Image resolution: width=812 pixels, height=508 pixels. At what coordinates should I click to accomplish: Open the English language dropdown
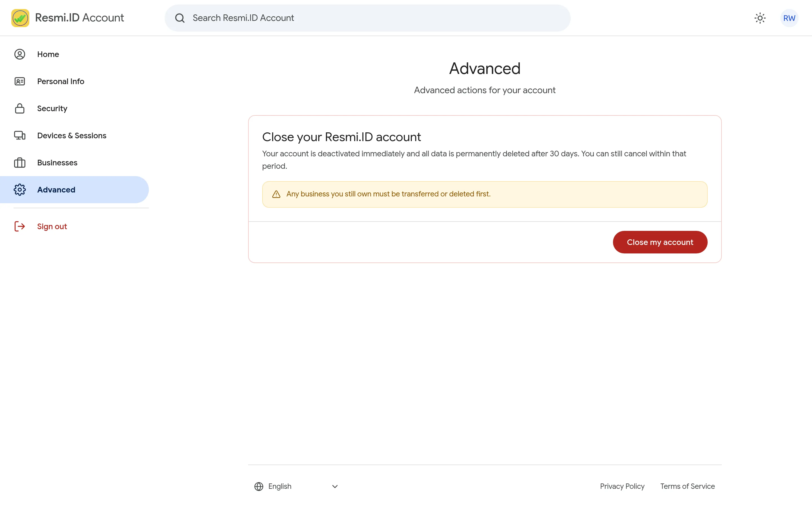[x=296, y=487]
